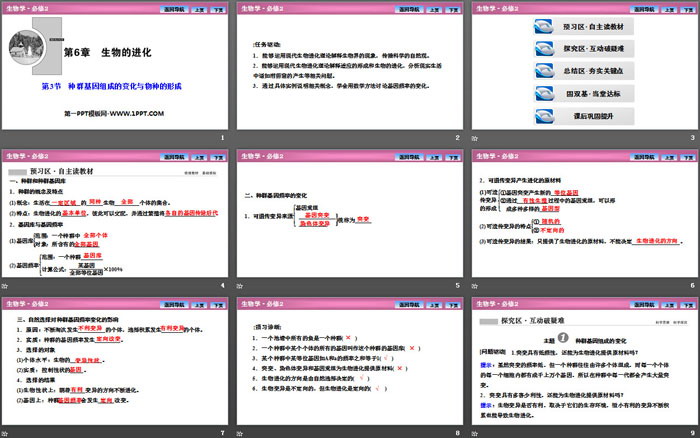Click 上页 button on slide 7

pyautogui.click(x=199, y=305)
